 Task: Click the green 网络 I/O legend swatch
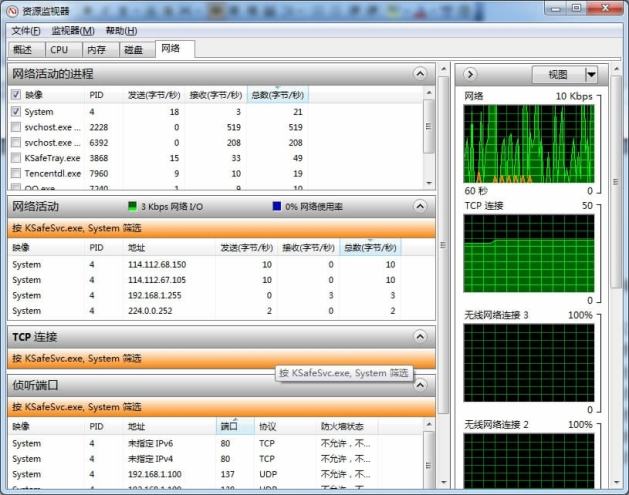[132, 206]
